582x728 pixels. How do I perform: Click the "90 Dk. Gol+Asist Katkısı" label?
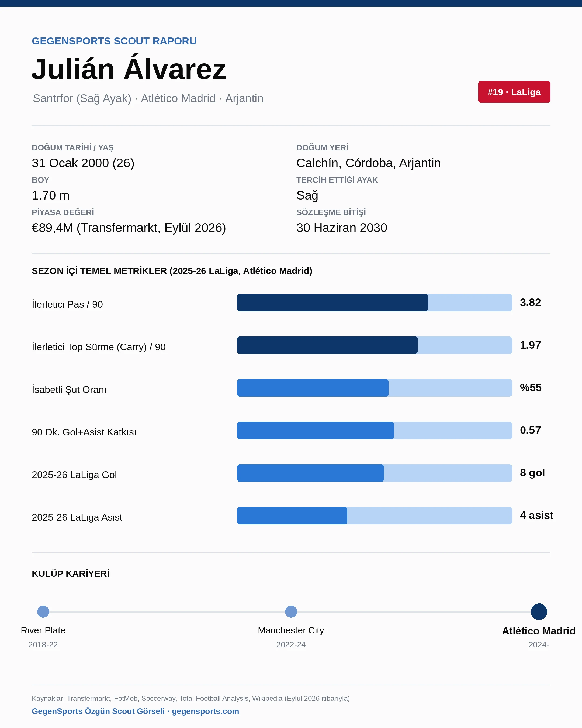[84, 432]
